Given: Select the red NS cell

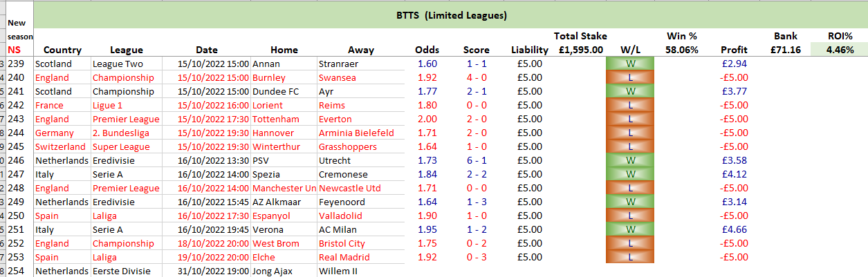Looking at the screenshot, I should tap(15, 50).
